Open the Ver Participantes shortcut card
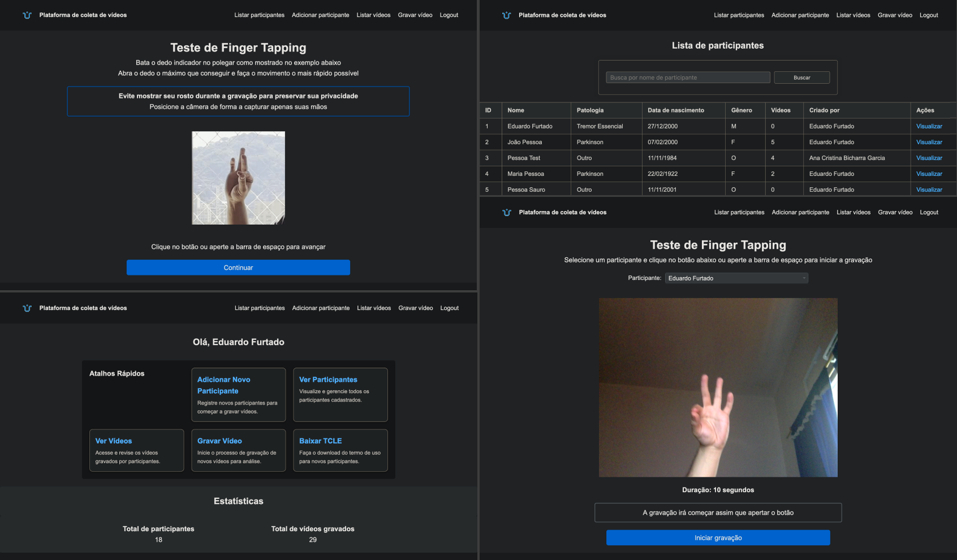Viewport: 957px width, 560px height. pos(340,395)
